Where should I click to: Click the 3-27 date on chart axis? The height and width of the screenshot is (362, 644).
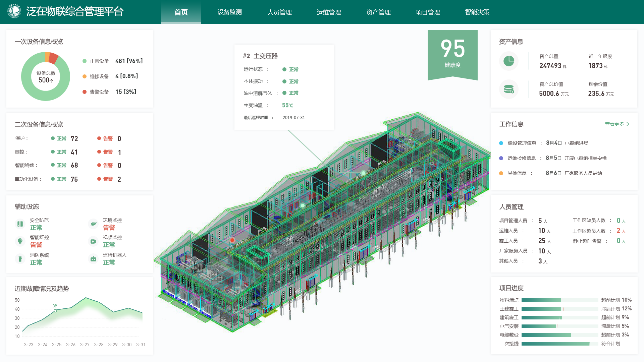(x=85, y=345)
